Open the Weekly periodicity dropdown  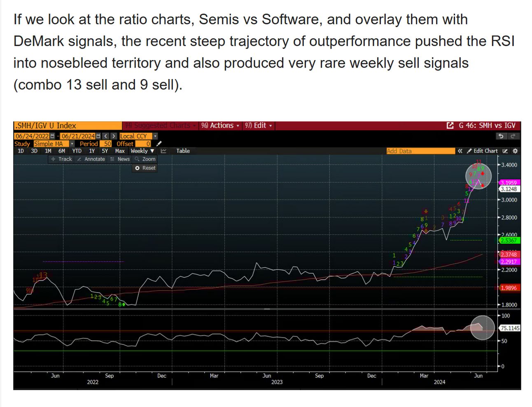(142, 151)
